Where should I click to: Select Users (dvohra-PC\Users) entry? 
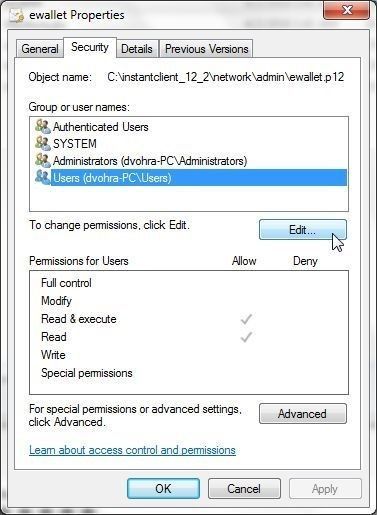199,178
